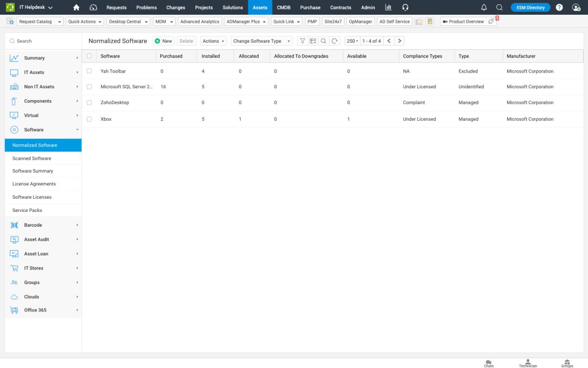The height and width of the screenshot is (368, 588).
Task: Open the Request Catalog dropdown
Action: point(40,22)
